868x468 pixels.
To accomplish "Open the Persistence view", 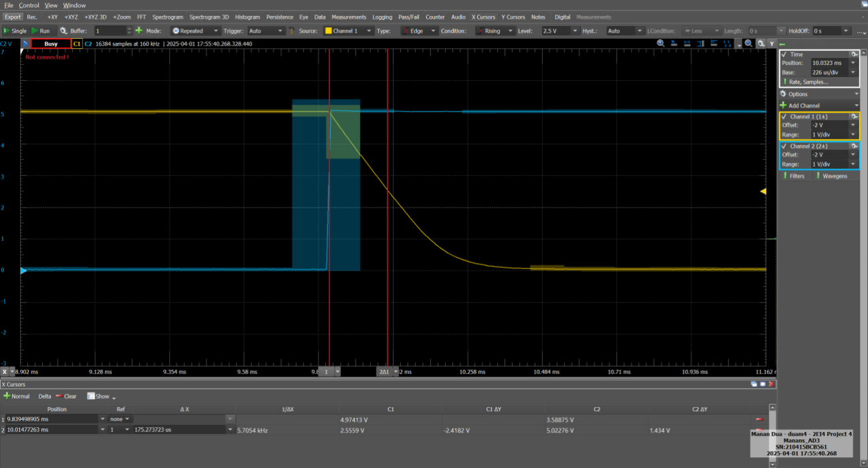I will [279, 17].
